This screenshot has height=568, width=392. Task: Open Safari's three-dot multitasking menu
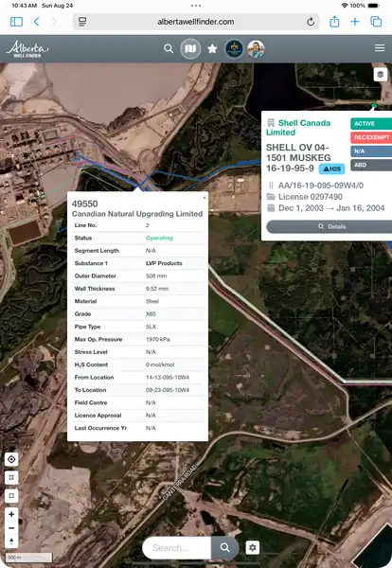[196, 6]
